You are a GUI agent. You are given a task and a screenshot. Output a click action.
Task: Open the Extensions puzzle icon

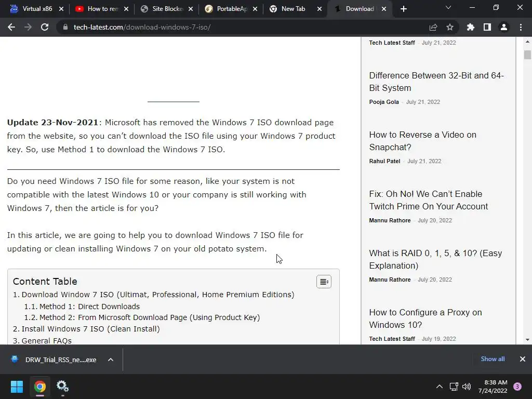(x=471, y=27)
